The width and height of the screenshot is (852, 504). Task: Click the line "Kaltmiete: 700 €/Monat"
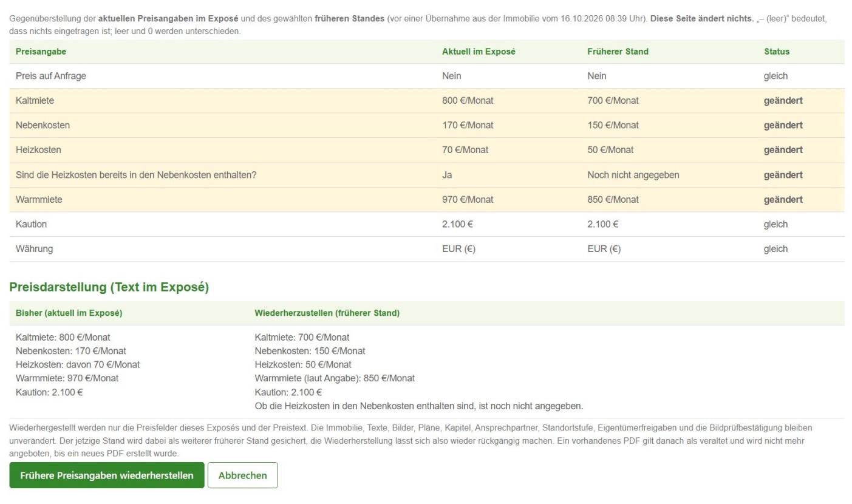[302, 337]
